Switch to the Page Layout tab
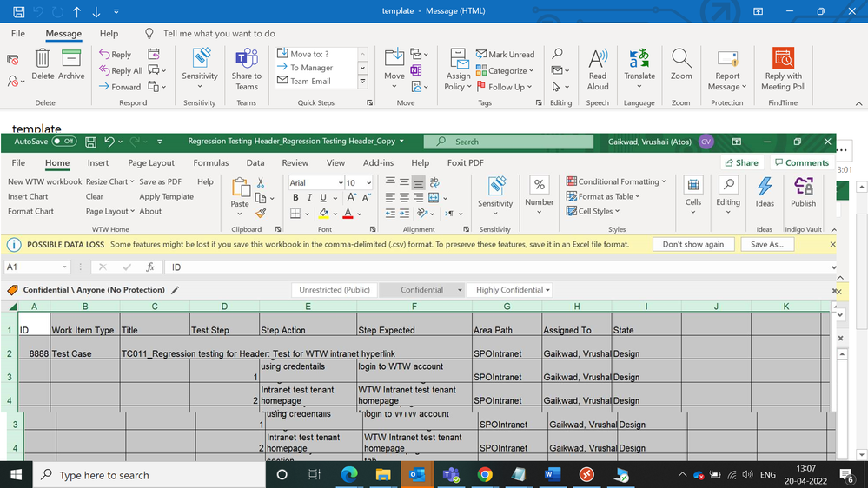The height and width of the screenshot is (488, 868). click(x=151, y=162)
